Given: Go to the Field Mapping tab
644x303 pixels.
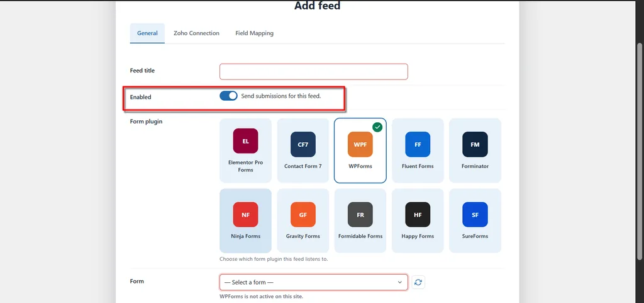Looking at the screenshot, I should (x=254, y=33).
